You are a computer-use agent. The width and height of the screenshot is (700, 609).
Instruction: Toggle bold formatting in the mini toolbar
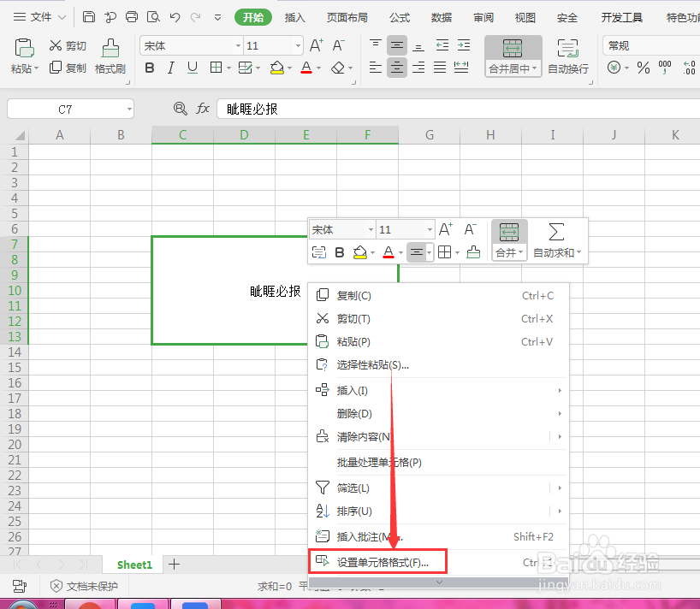point(341,251)
